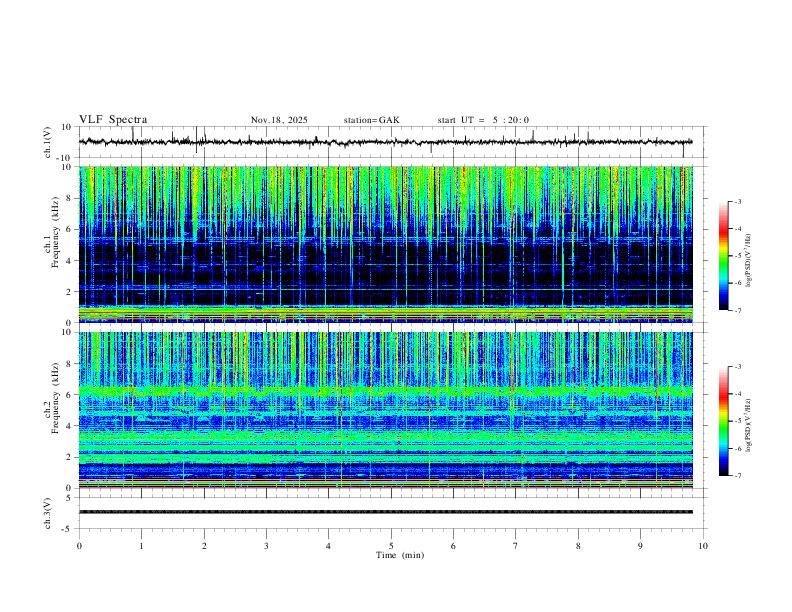Click the '-5' tick on ch.3(V) axis
The height and width of the screenshot is (612, 792).
pos(68,529)
